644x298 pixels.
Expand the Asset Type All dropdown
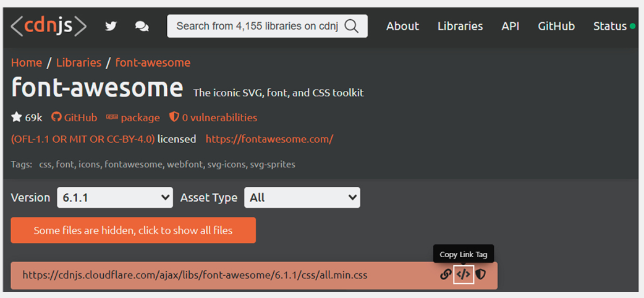(302, 198)
